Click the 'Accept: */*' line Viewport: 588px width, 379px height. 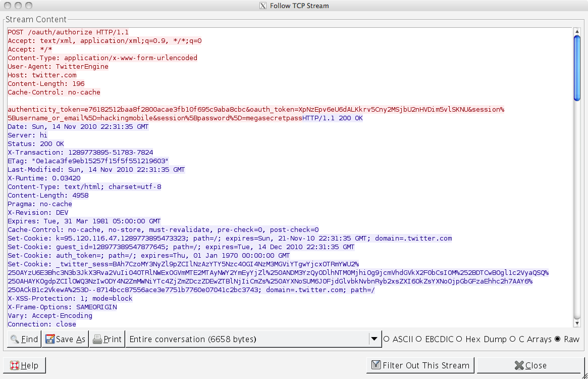point(30,49)
